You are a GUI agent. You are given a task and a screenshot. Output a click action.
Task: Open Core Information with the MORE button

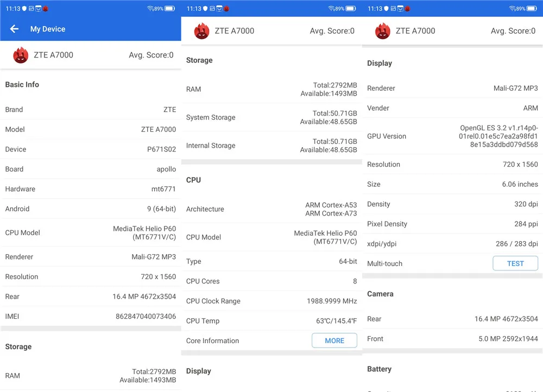point(334,340)
